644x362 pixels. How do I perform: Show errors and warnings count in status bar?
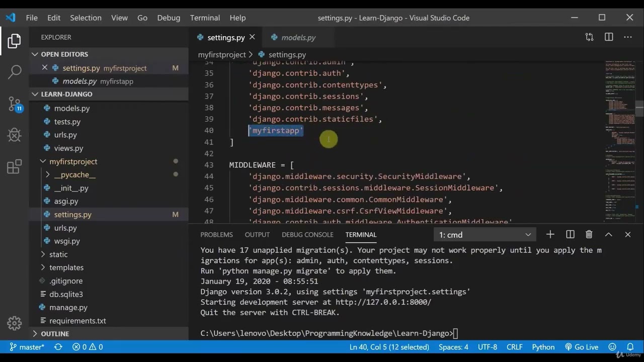tap(88, 347)
